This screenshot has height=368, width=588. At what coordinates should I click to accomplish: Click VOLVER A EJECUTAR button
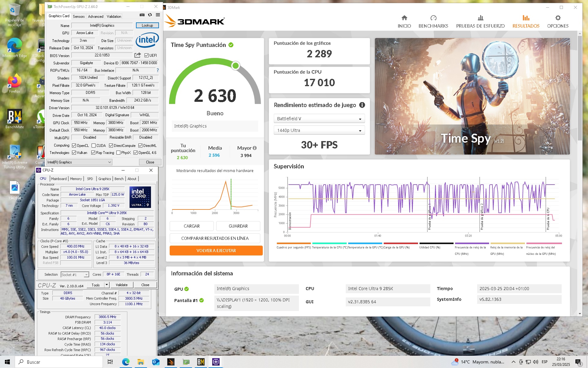[x=216, y=251]
